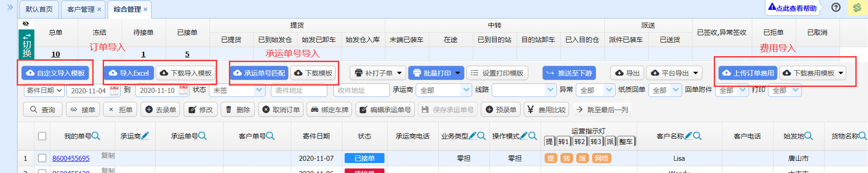Click the 导入Excel button

[x=129, y=73]
